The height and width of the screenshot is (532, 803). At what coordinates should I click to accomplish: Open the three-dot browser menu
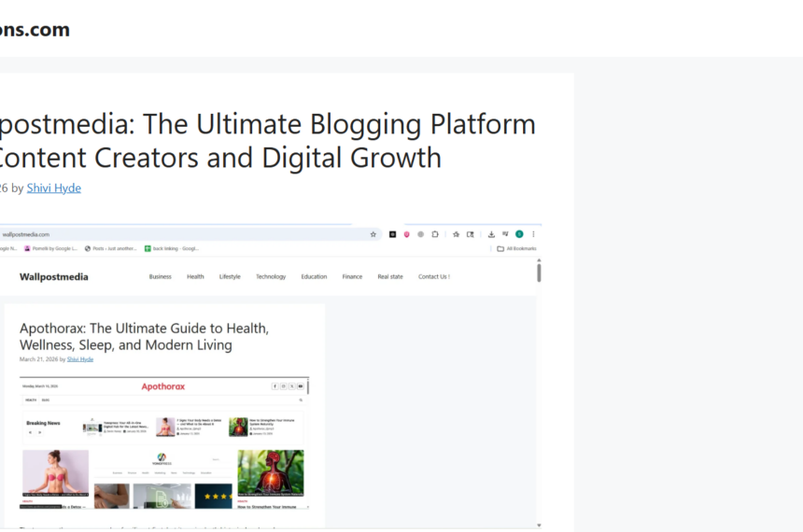[534, 234]
